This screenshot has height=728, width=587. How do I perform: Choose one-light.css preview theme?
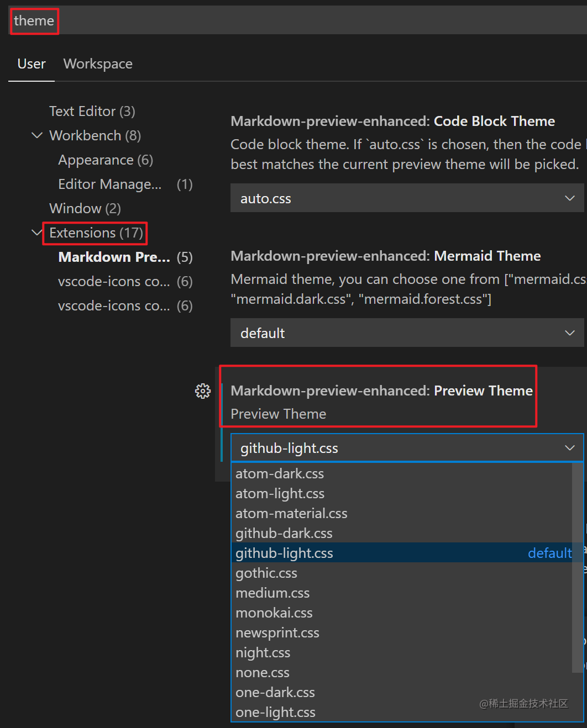pyautogui.click(x=401, y=712)
